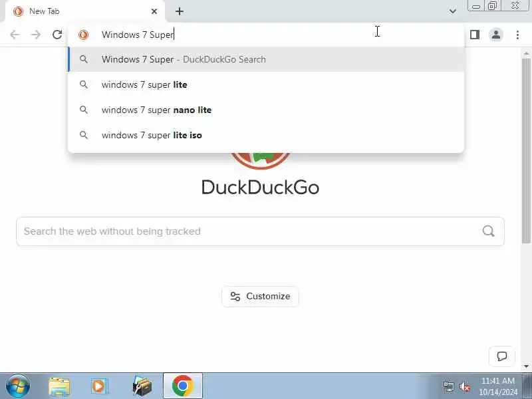The width and height of the screenshot is (532, 399).
Task: Choose 'windows 7 super lite' suggestion
Action: (266, 84)
